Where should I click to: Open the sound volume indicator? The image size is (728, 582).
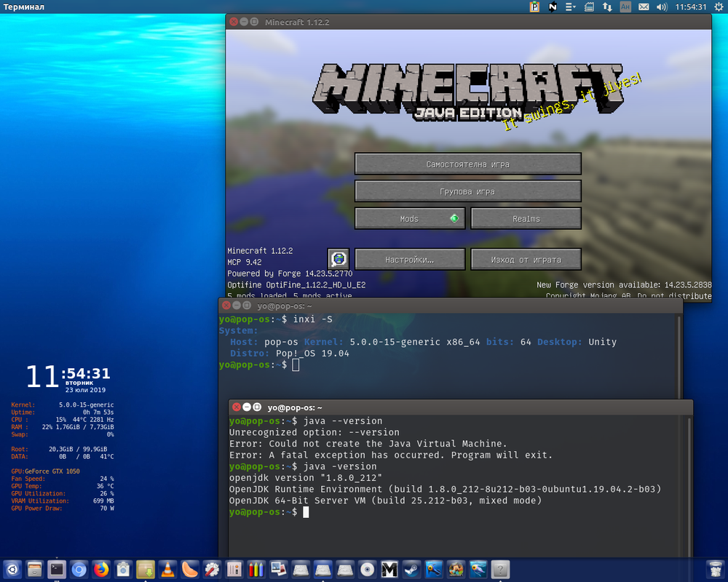coord(662,7)
